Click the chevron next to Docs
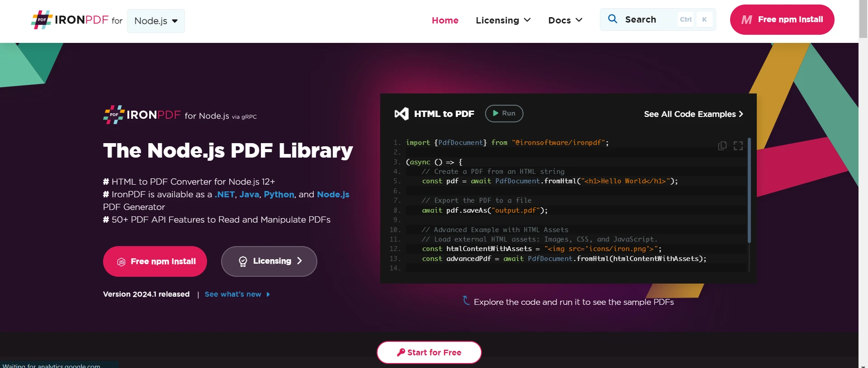868x368 pixels. [x=579, y=20]
